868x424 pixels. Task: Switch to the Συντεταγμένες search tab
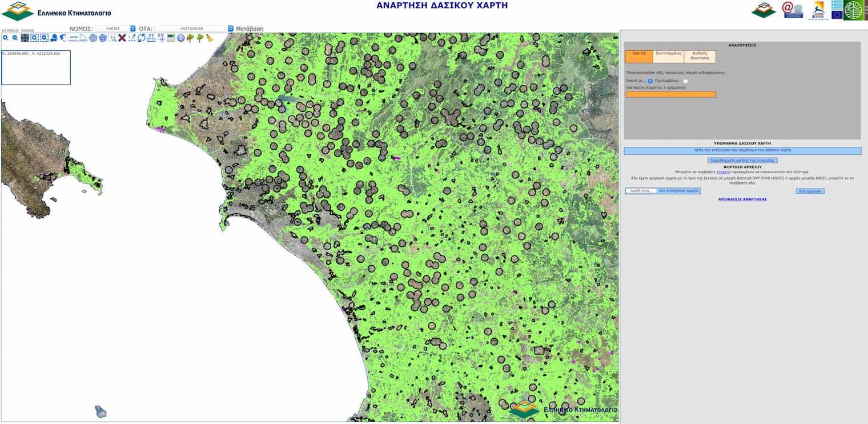pyautogui.click(x=668, y=55)
